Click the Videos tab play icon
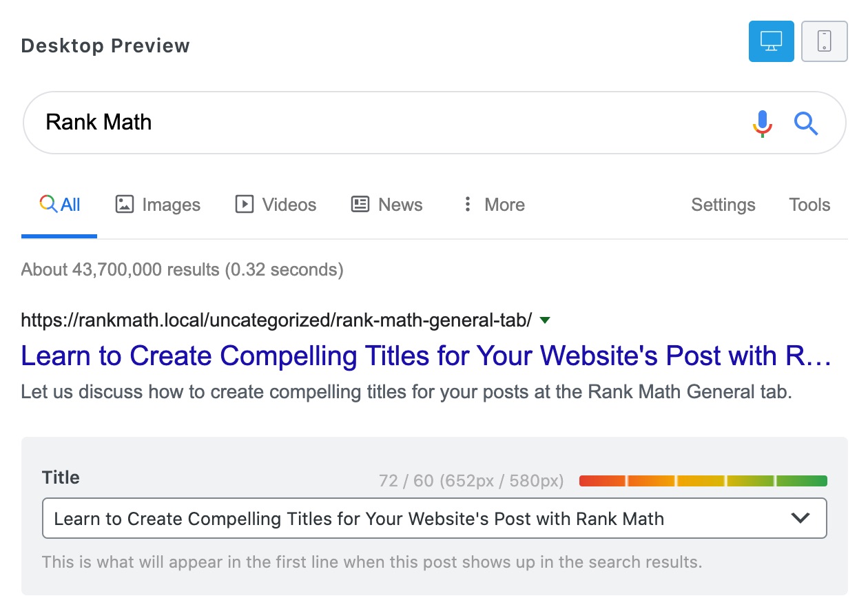Screen dimensions: 868x607 pos(244,205)
